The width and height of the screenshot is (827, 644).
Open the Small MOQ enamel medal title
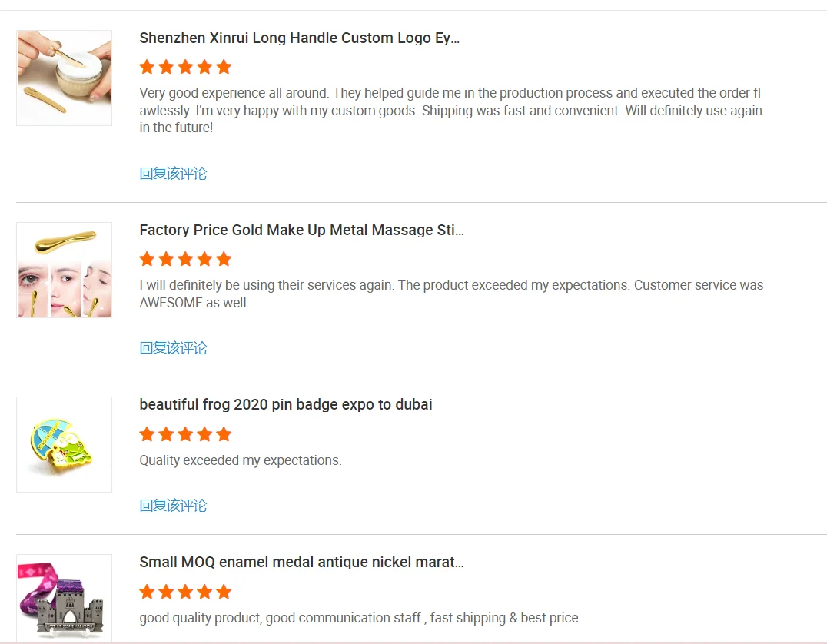tap(301, 562)
